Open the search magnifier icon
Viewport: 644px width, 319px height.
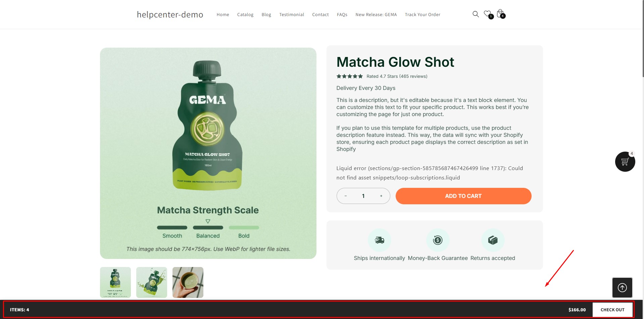[x=476, y=14]
